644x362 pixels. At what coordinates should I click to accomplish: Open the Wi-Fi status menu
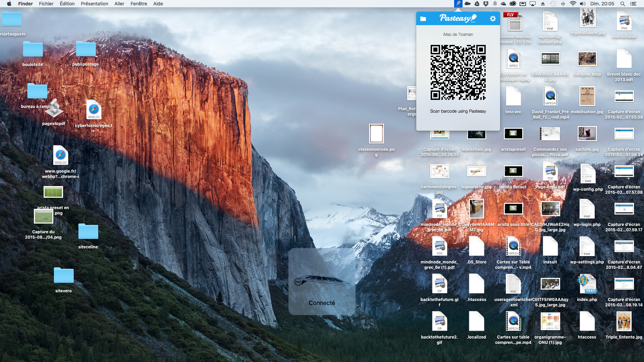pyautogui.click(x=573, y=4)
